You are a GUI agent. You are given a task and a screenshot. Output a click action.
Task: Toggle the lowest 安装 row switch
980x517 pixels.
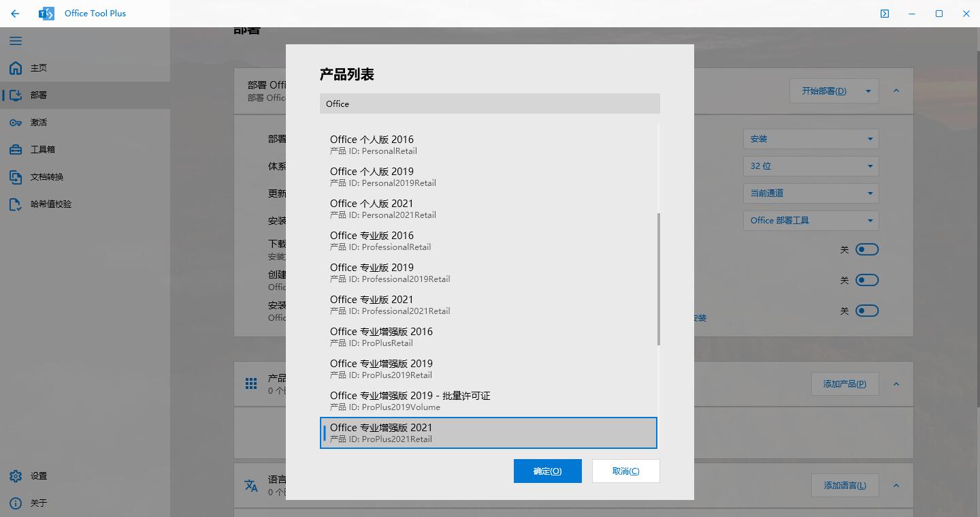(867, 311)
